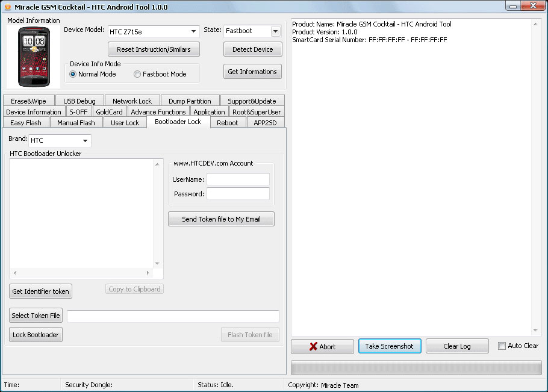
Task: Click the Copy to Clipboard button
Action: click(x=134, y=289)
